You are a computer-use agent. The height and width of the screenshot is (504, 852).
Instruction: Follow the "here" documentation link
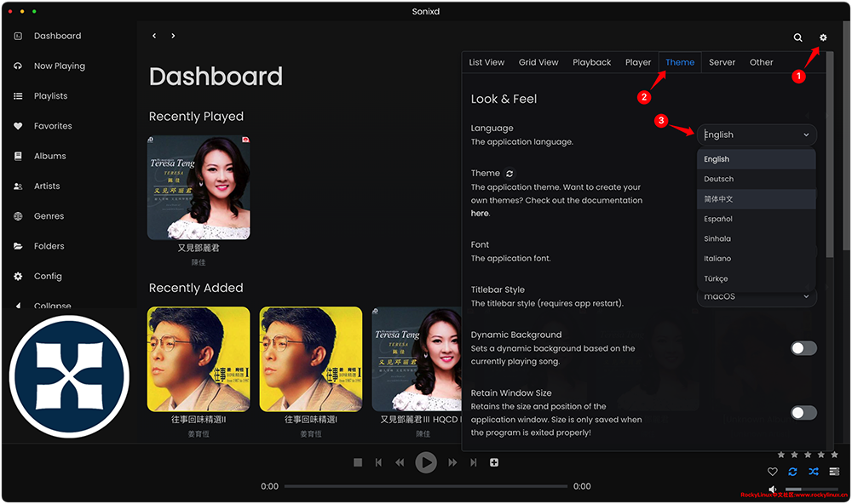(480, 214)
